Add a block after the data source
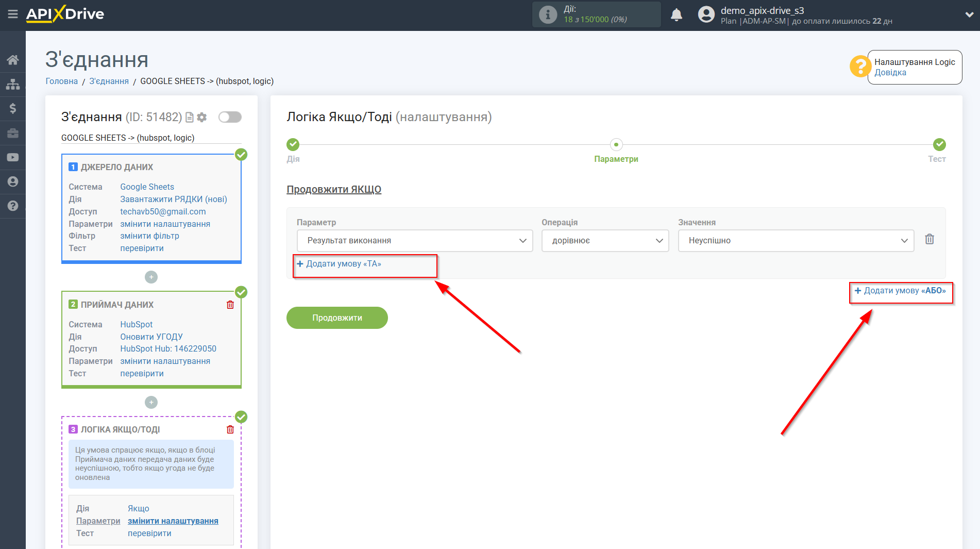980x549 pixels. click(x=151, y=277)
